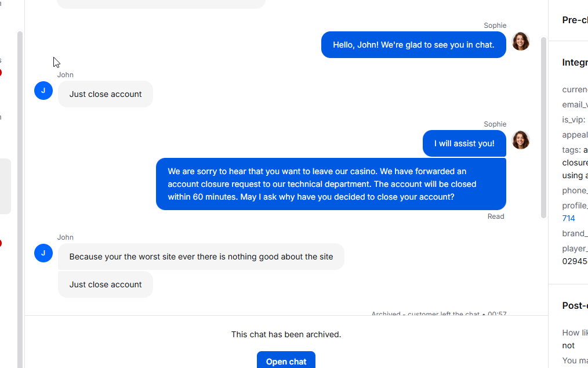The image size is (588, 368).
Task: Click John's J avatar beside 'Because your the worst site'
Action: coord(43,253)
